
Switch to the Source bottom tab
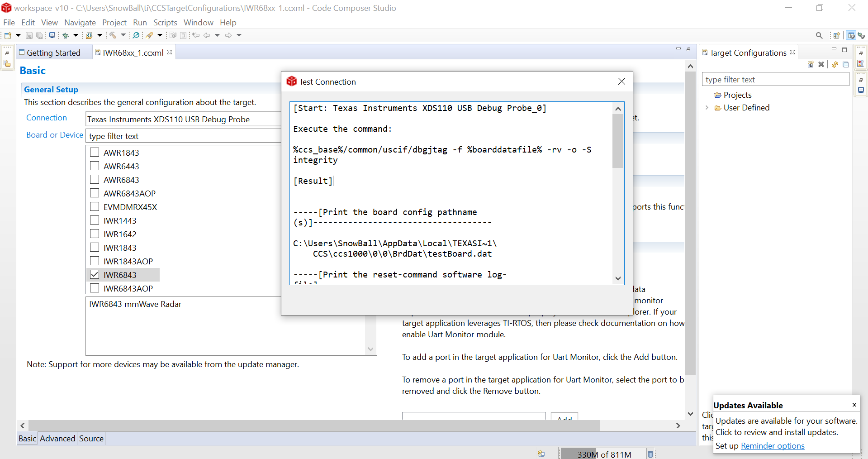click(x=91, y=438)
